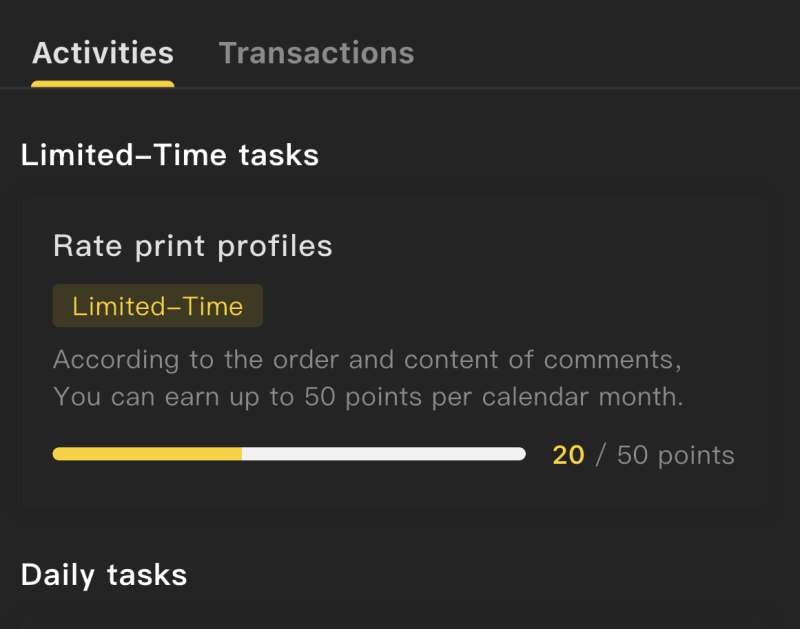Viewport: 800px width, 629px height.
Task: Click the "You can earn up to" text line
Action: coord(367,396)
